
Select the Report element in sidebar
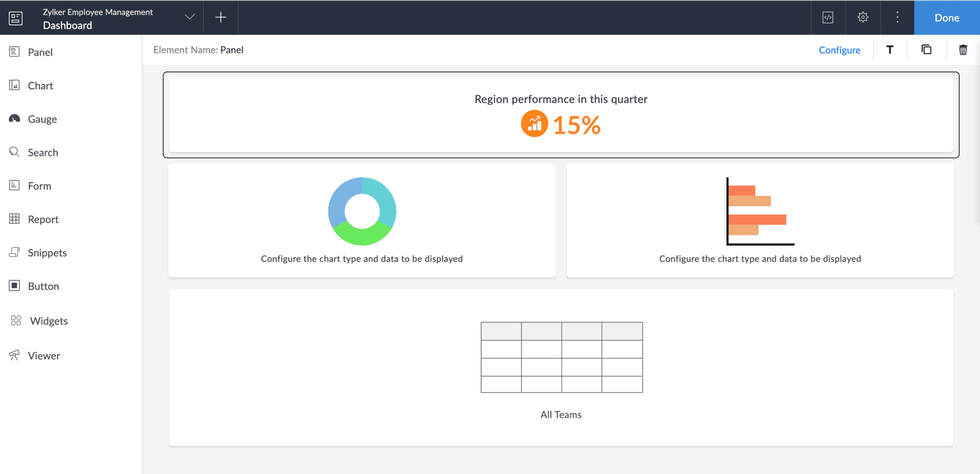coord(34,219)
